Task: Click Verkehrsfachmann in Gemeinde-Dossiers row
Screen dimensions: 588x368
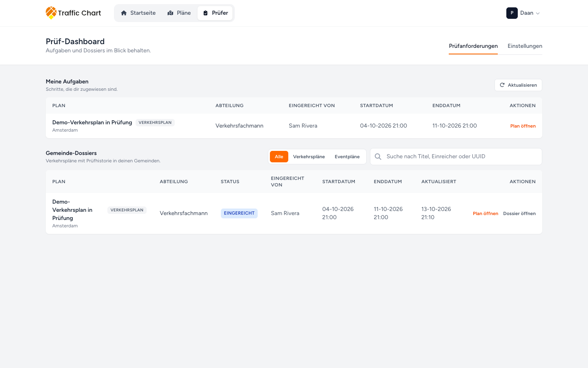Action: click(x=184, y=213)
